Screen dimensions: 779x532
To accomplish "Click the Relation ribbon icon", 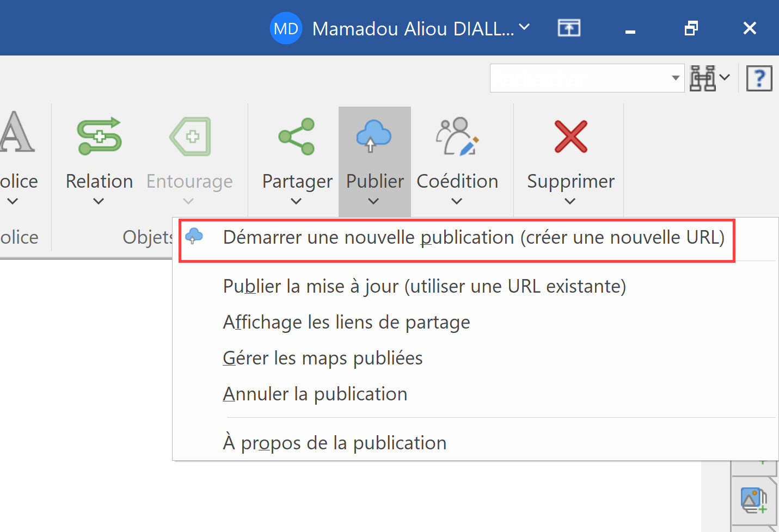I will [100, 136].
